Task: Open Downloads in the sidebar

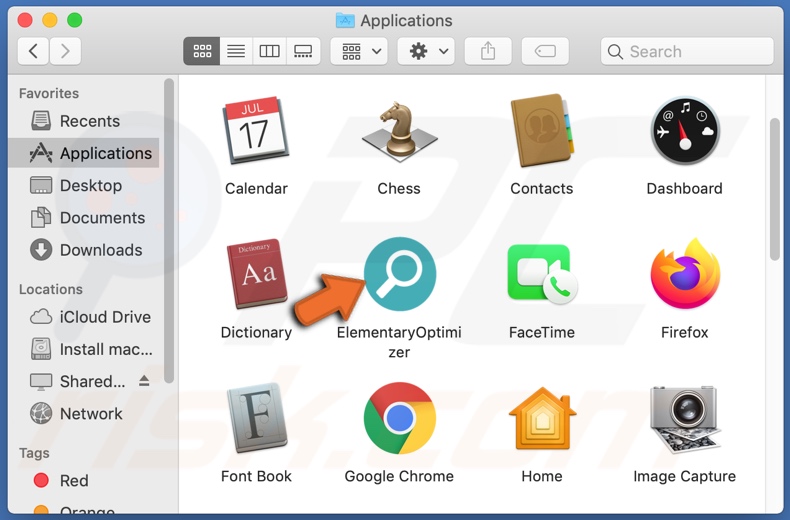Action: pyautogui.click(x=83, y=250)
